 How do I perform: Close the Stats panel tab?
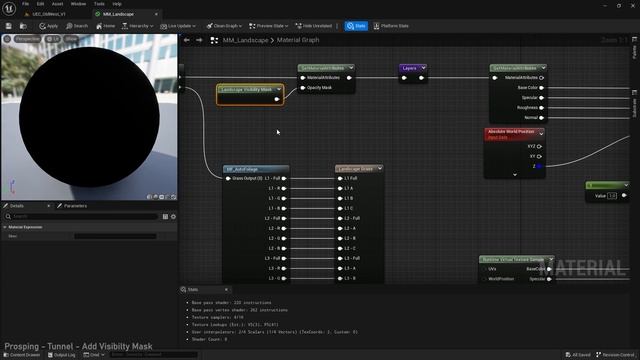227,289
